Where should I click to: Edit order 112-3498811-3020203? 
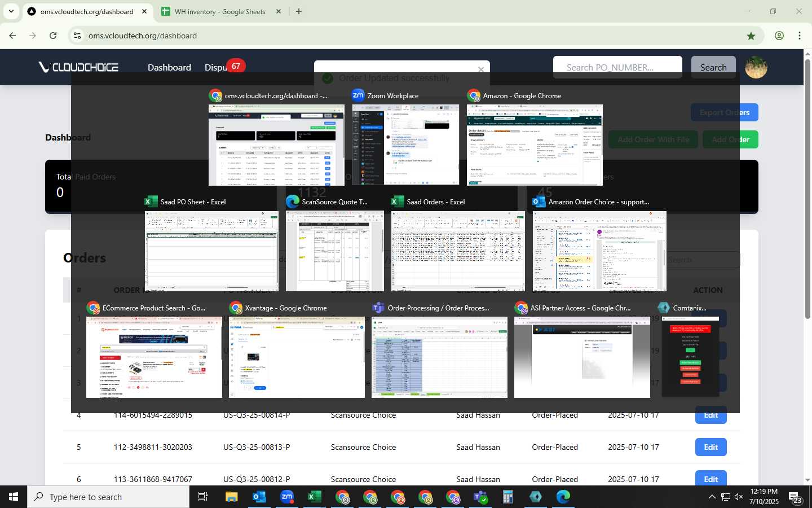(x=710, y=447)
